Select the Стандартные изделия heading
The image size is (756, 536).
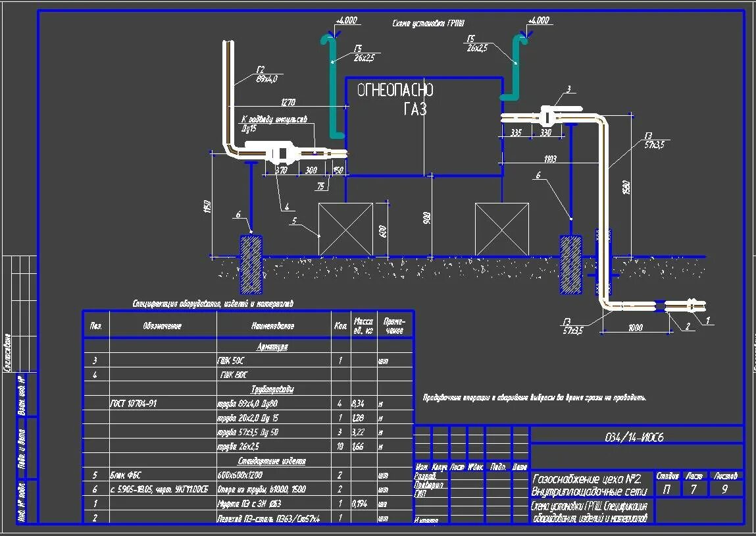(x=272, y=461)
